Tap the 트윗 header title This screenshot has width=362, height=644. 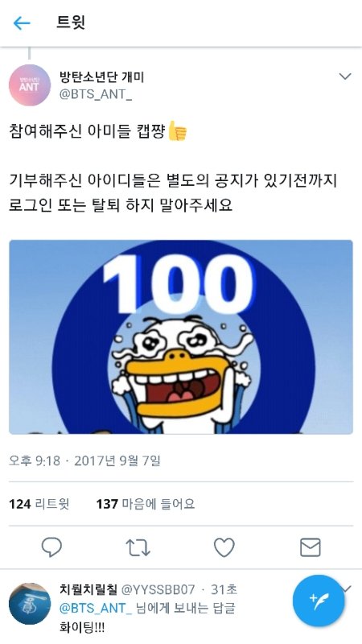pos(71,23)
